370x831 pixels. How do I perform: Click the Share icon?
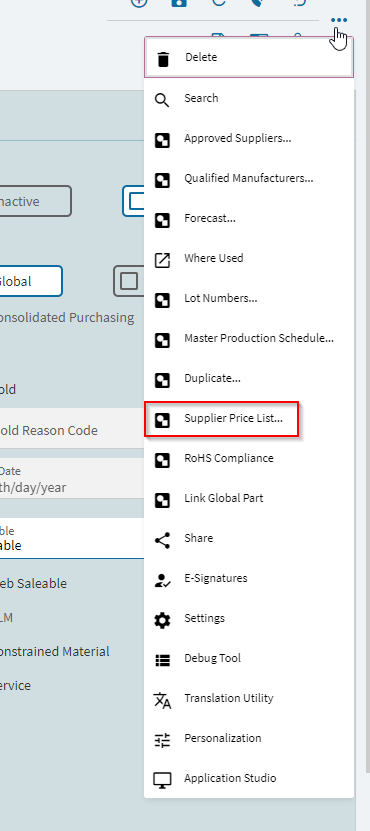[x=162, y=540]
